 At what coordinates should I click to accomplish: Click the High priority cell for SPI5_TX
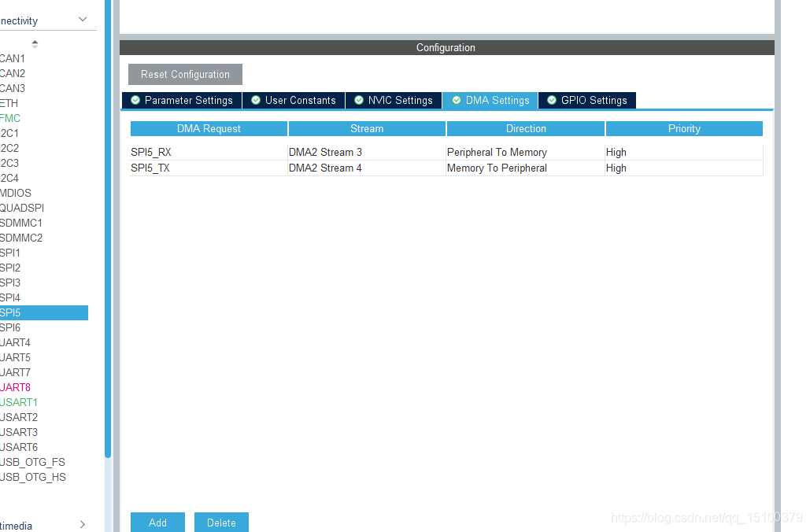point(684,168)
